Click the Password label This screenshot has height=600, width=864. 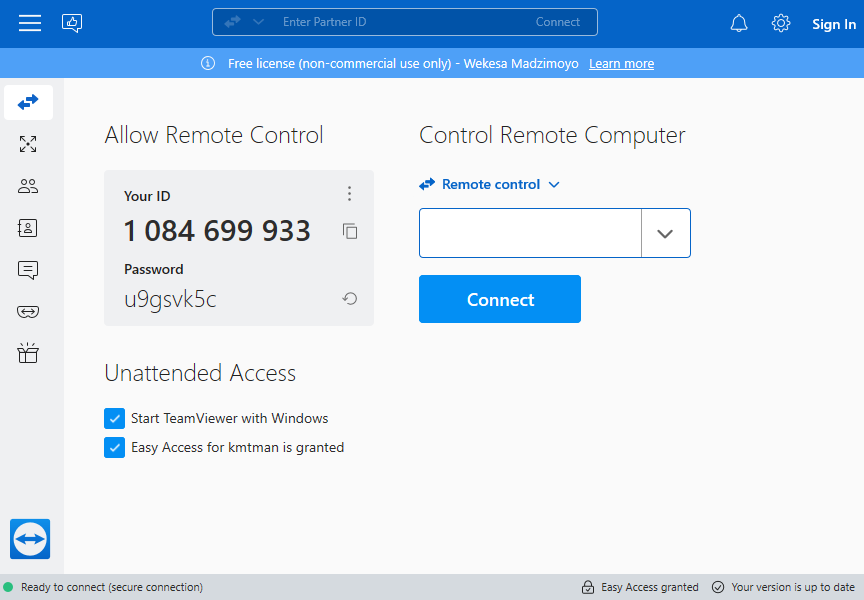154,269
